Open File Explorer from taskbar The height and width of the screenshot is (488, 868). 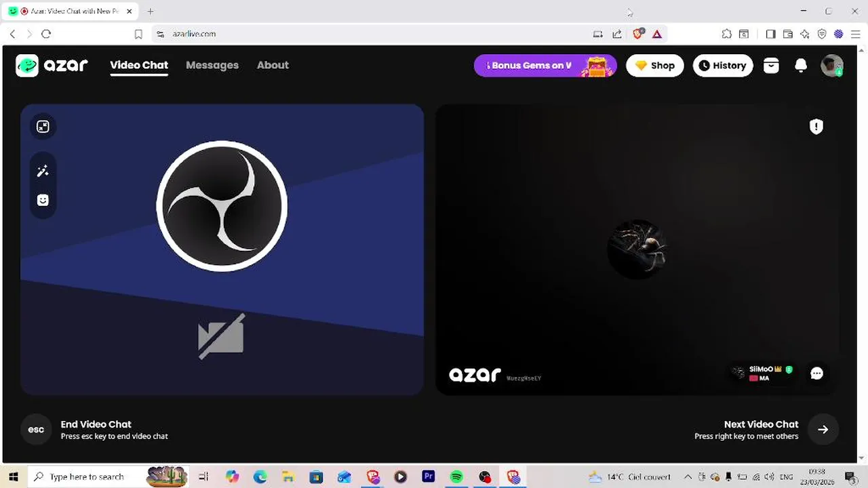point(288,477)
